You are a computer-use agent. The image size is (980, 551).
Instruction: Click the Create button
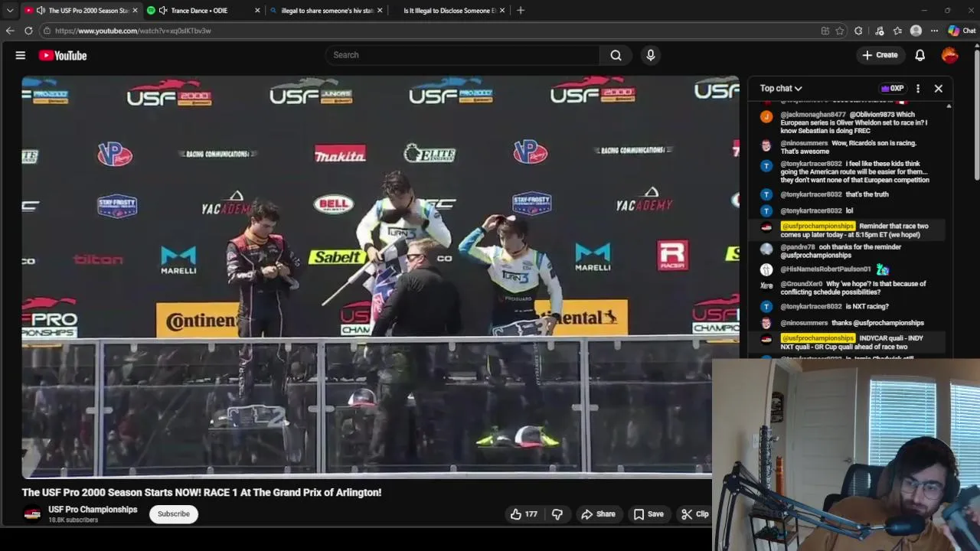pos(879,55)
